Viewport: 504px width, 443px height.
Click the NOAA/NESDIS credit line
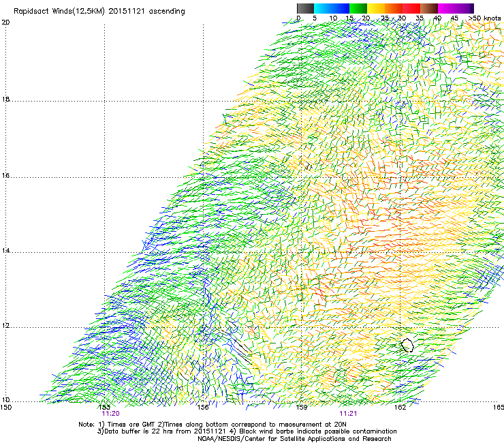tap(294, 439)
